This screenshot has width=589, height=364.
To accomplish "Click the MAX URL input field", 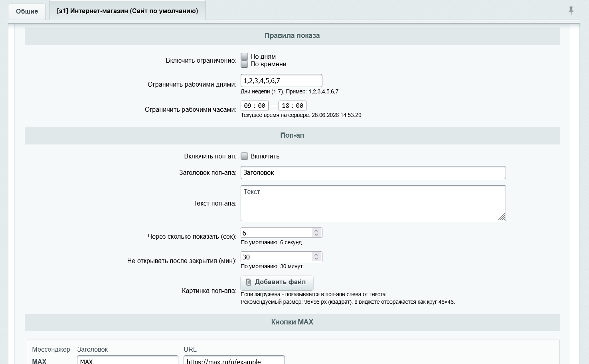I will click(234, 360).
